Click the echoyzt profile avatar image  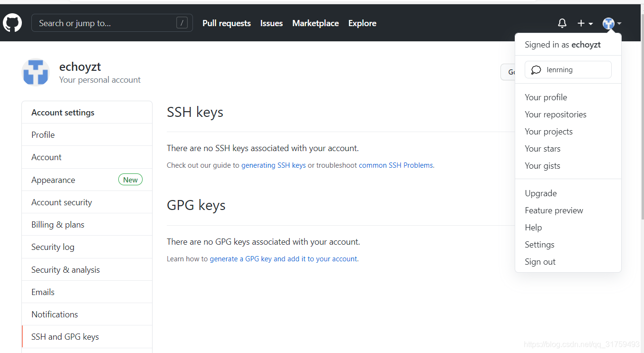point(36,72)
